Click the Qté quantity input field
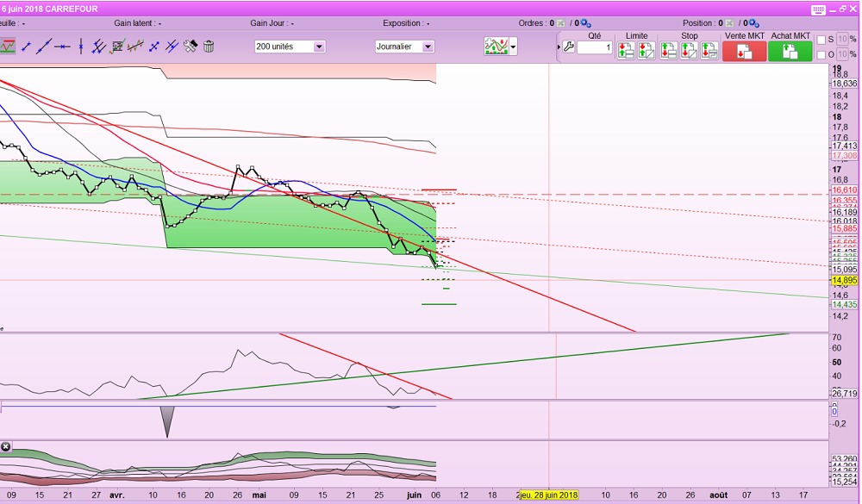This screenshot has height=504, width=862. (x=594, y=47)
